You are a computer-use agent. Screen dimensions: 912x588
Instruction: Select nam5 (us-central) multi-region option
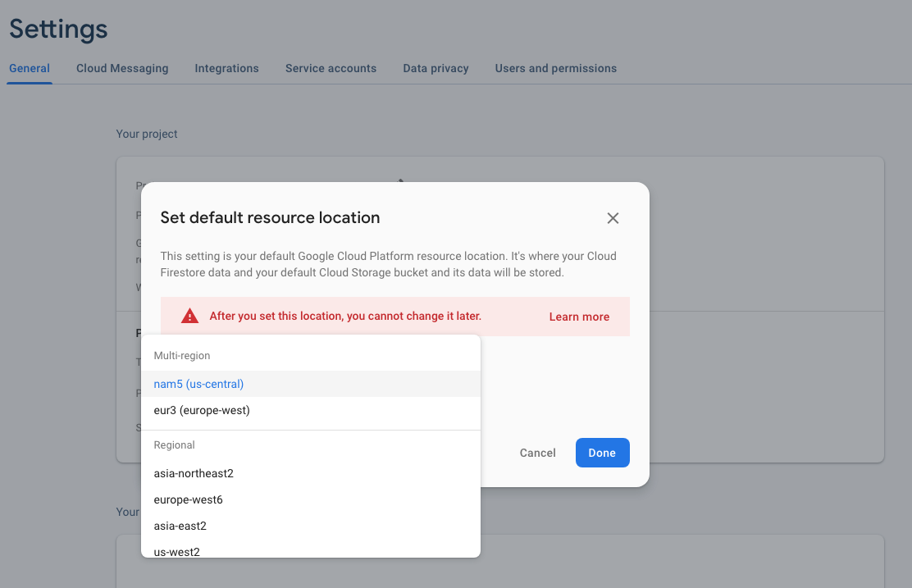(311, 384)
